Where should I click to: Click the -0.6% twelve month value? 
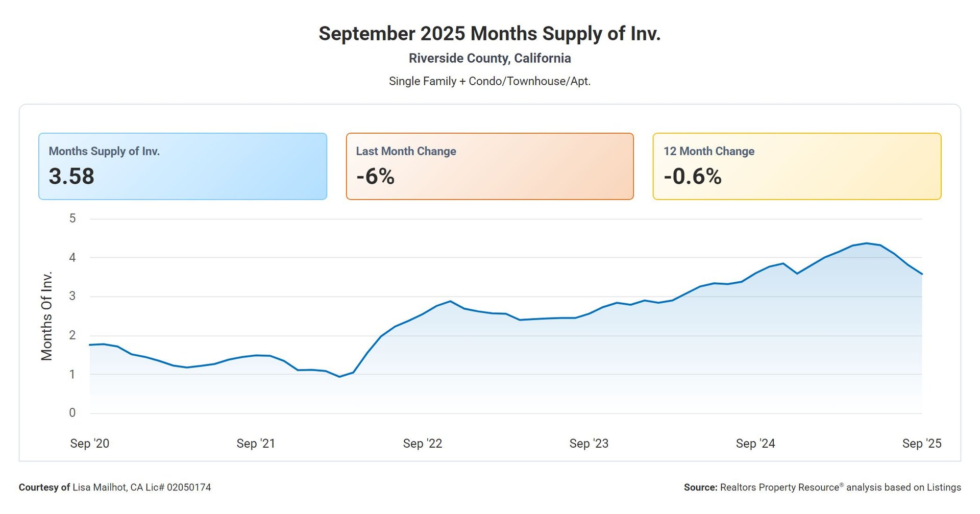[x=692, y=177]
